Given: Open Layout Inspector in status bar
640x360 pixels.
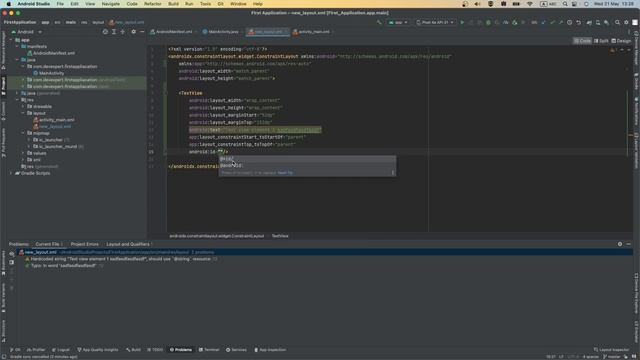Looking at the screenshot, I should coord(611,350).
